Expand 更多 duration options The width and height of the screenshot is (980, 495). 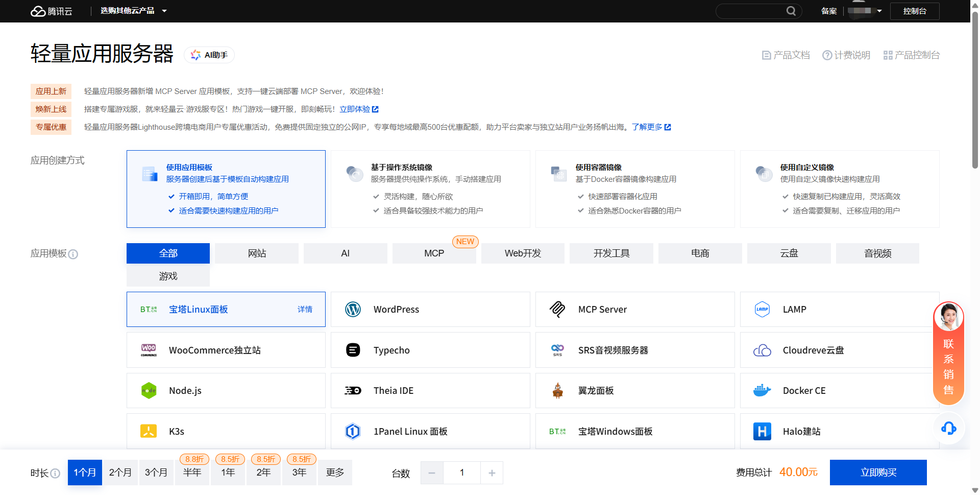(335, 473)
